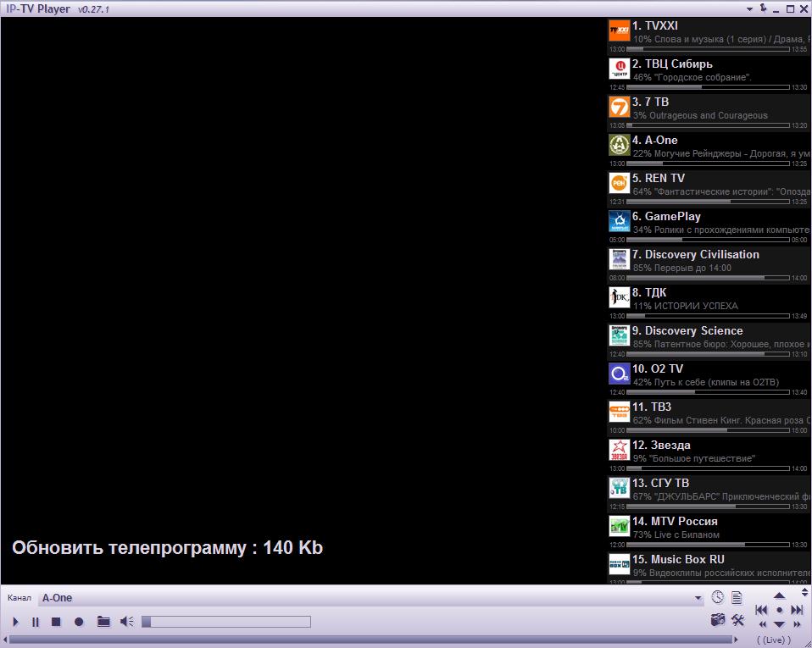Viewport: 812px width, 648px height.
Task: Mute sound via the speaker icon
Action: 126,622
